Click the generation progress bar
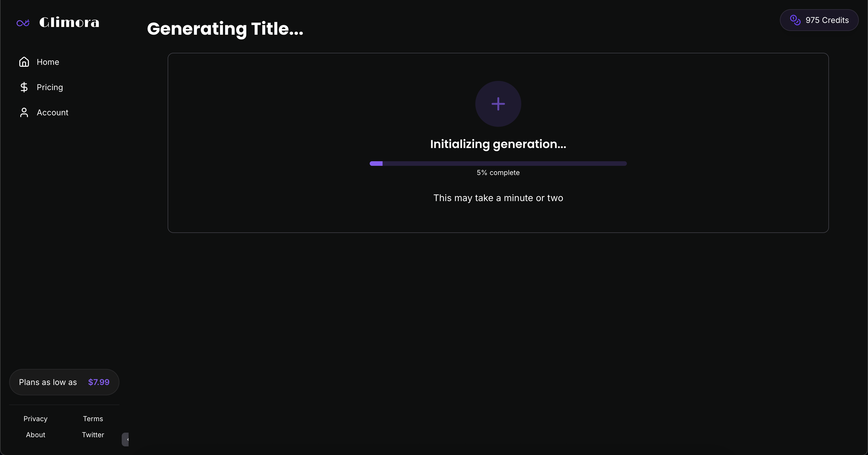Screen dimensions: 868x455 coord(498,163)
